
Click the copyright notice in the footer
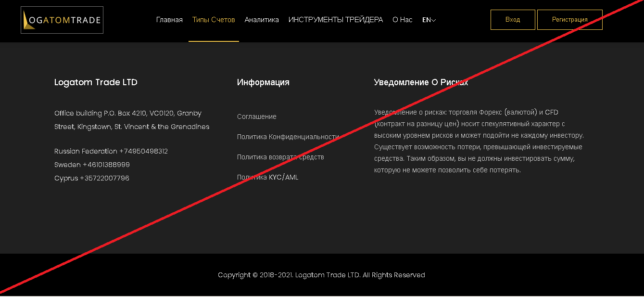[x=321, y=275]
